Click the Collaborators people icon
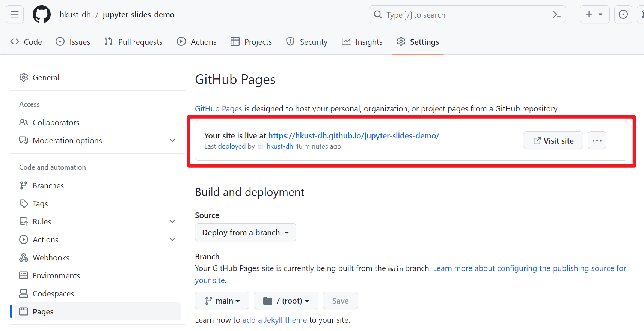Viewport: 644px width, 331px height. (x=24, y=122)
